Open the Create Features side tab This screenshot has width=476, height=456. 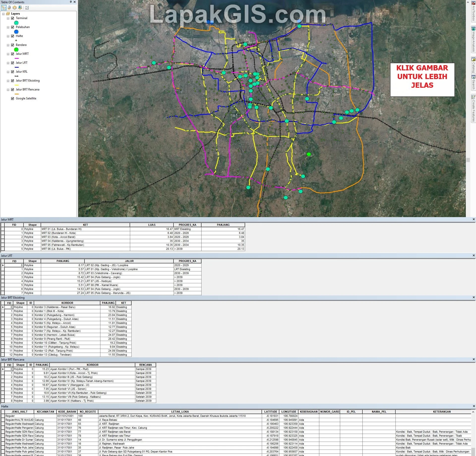tap(473, 108)
